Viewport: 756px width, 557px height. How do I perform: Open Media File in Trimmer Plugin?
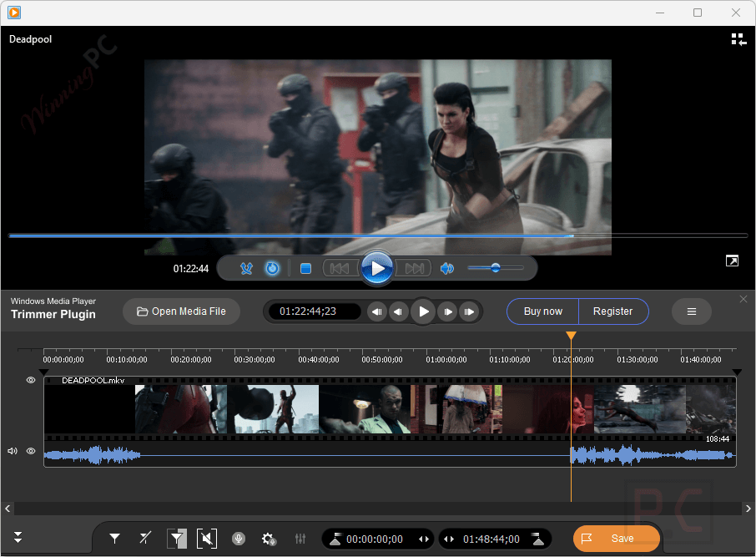(x=181, y=311)
